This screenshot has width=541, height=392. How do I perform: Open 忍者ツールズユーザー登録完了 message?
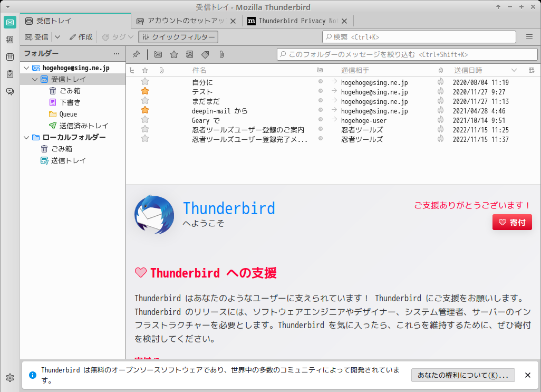pyautogui.click(x=249, y=139)
